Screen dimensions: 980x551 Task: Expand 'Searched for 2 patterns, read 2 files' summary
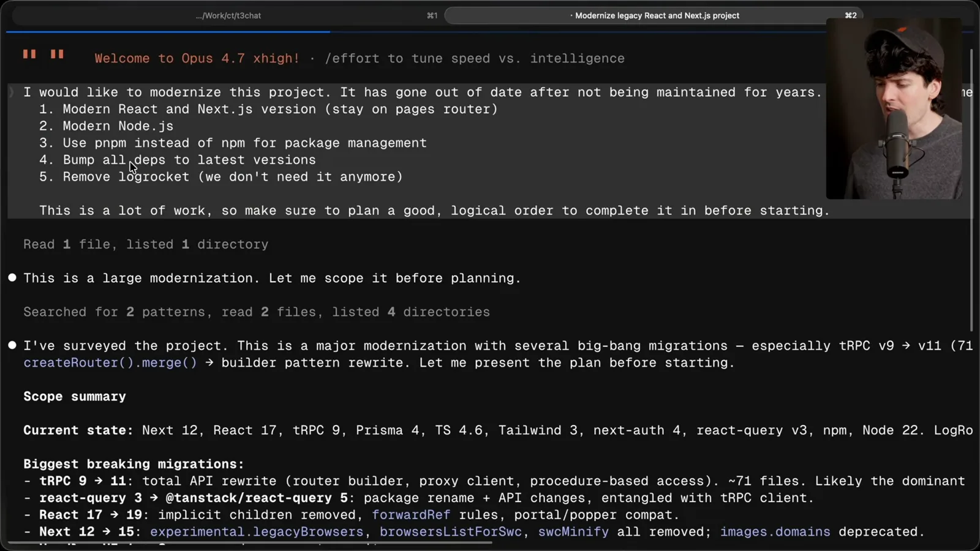pos(257,312)
